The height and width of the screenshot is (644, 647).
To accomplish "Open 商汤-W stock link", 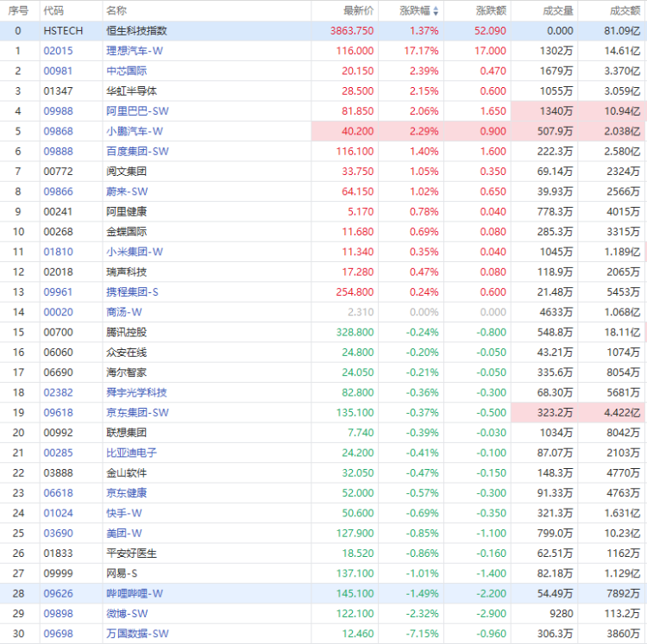I will click(x=124, y=312).
